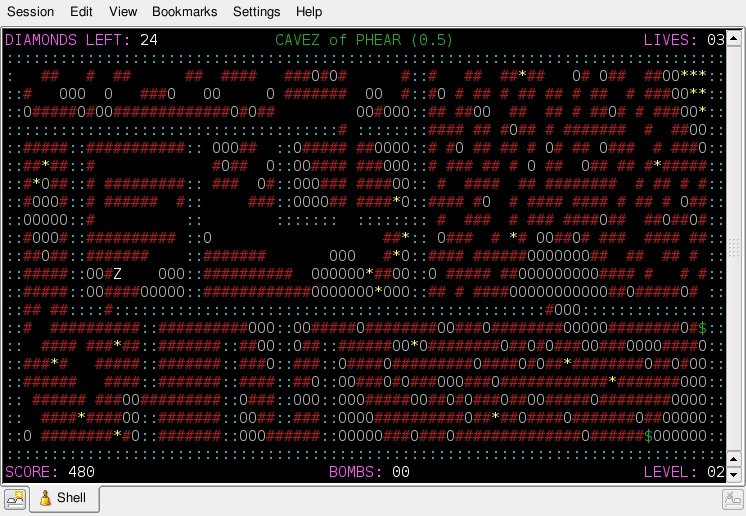The height and width of the screenshot is (516, 746).
Task: Click the BOMBS counter in the status line
Action: click(x=369, y=471)
